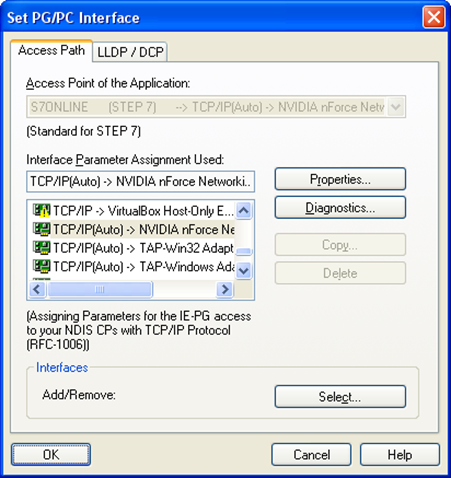Open the Diagnostics dialog
This screenshot has width=451, height=478.
tap(340, 208)
